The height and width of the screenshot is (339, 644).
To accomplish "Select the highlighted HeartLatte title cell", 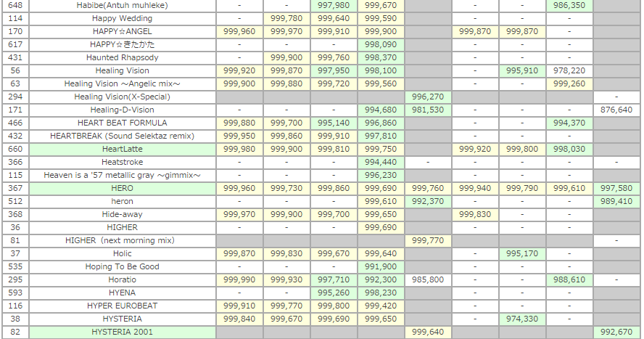I will [x=123, y=149].
